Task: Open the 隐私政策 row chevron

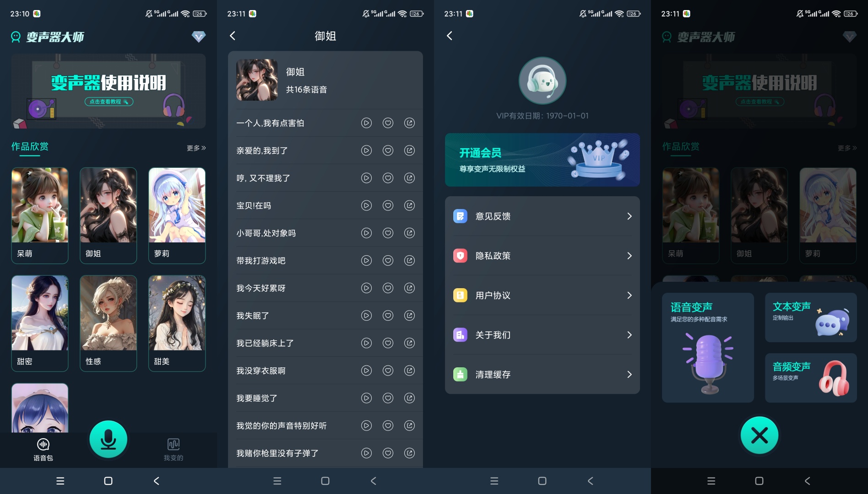Action: pos(629,256)
